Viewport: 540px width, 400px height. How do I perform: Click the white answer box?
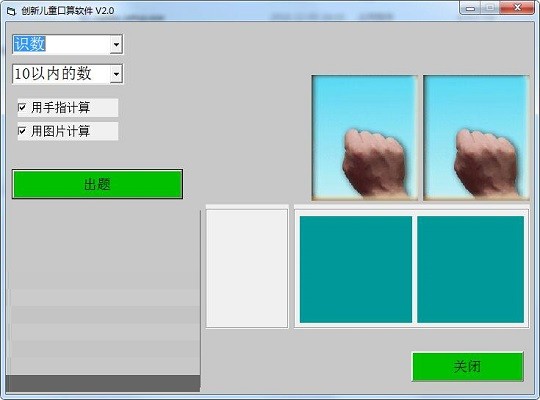pos(247,268)
